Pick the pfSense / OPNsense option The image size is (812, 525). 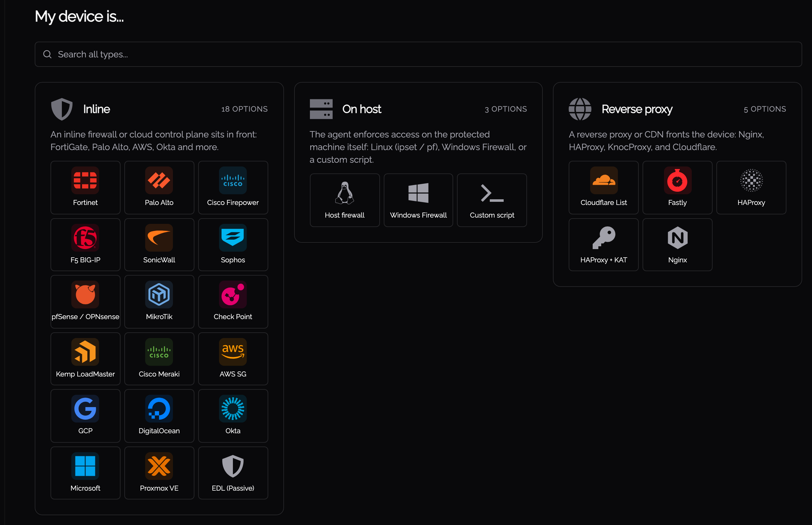85,302
